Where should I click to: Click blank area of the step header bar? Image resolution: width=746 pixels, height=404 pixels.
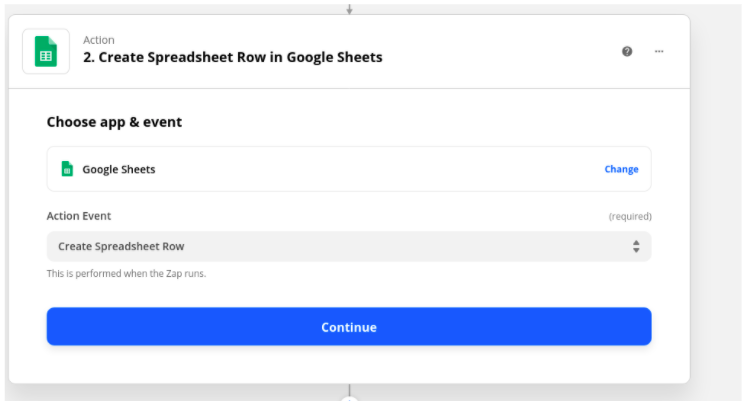tap(500, 51)
